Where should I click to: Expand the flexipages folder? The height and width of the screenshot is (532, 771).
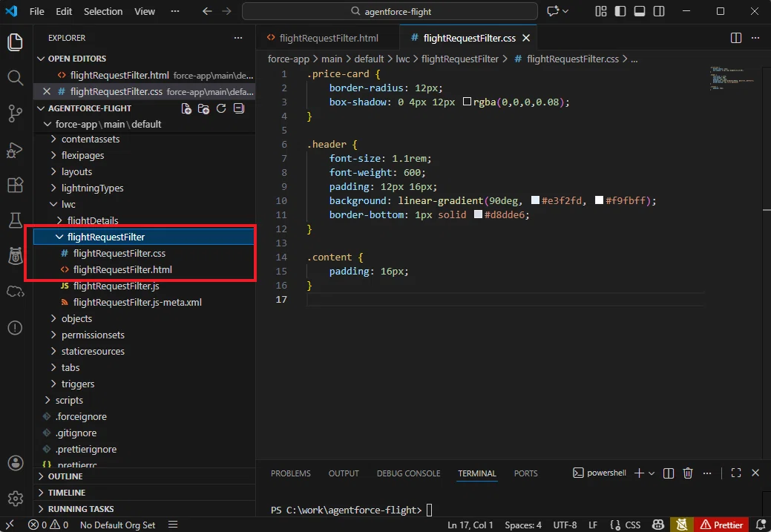click(x=53, y=155)
